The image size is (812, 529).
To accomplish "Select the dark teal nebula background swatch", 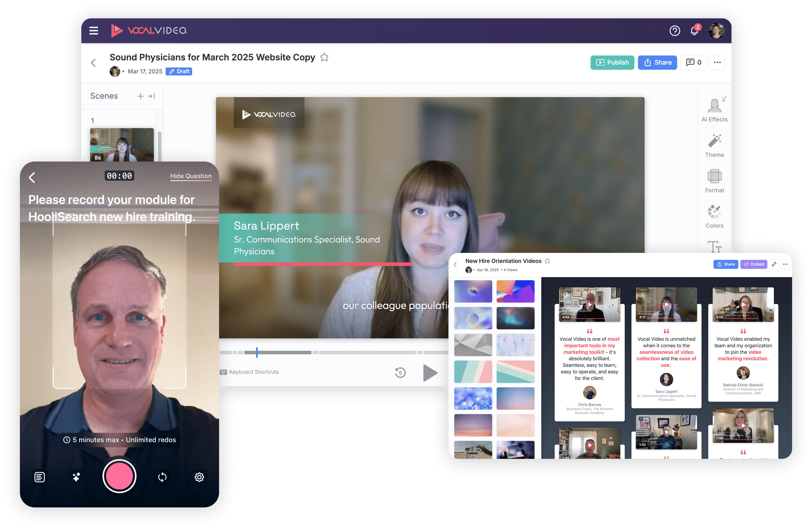I will point(516,318).
